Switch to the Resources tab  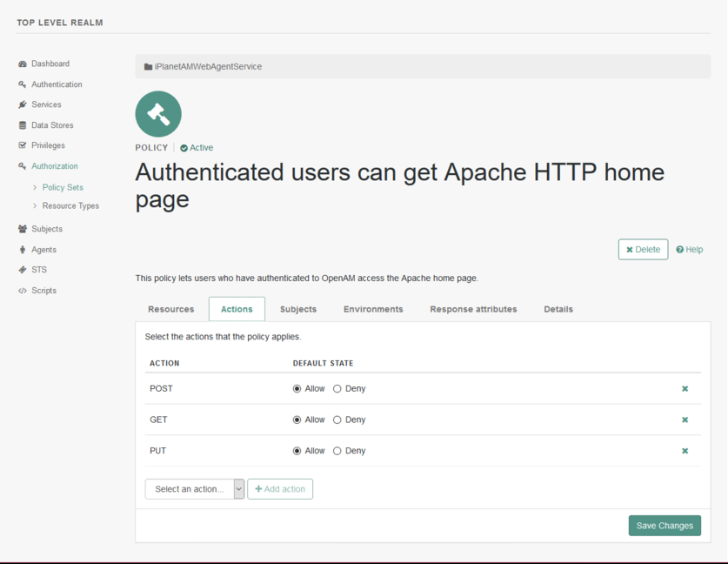pos(170,309)
